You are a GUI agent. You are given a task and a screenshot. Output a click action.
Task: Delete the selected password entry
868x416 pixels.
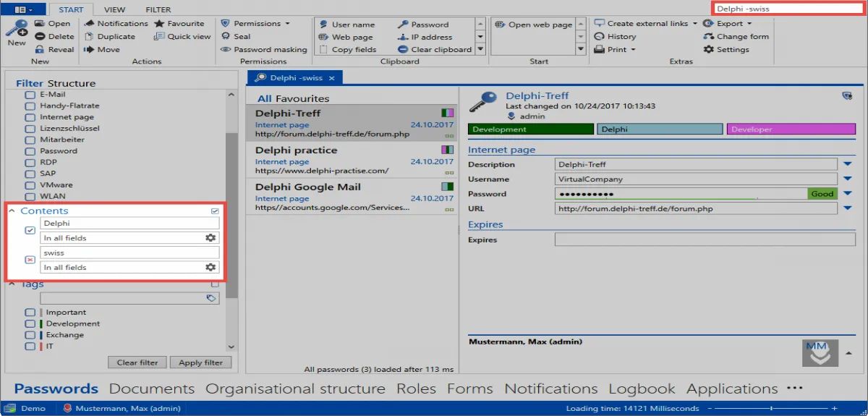[x=54, y=37]
